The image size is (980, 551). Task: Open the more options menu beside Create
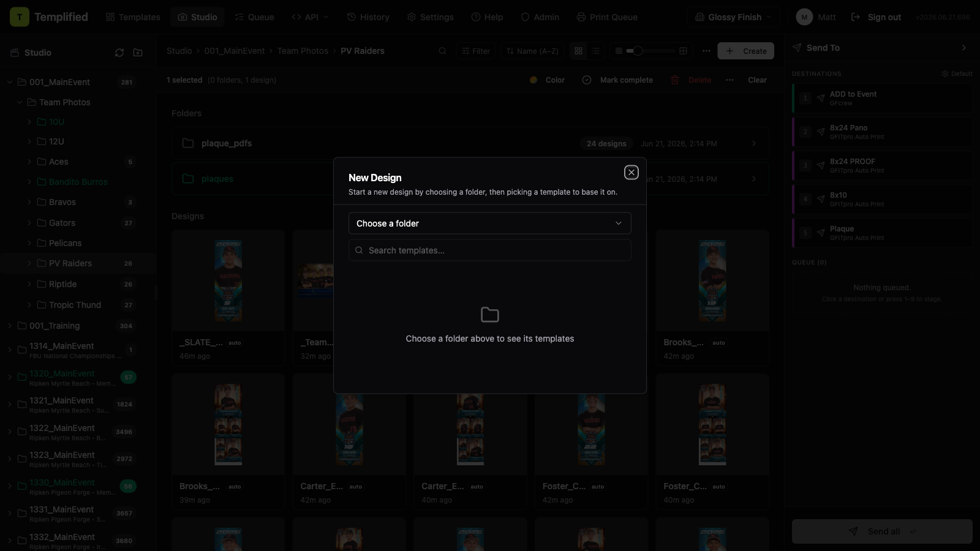pyautogui.click(x=706, y=51)
